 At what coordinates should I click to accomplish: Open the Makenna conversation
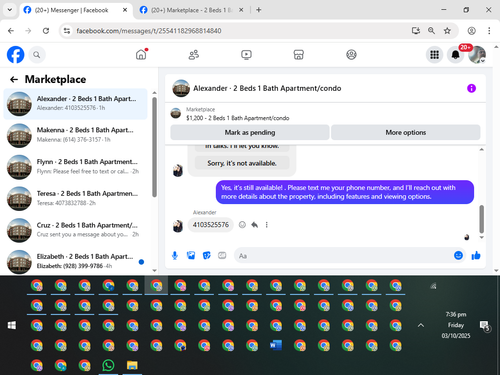coord(75,135)
